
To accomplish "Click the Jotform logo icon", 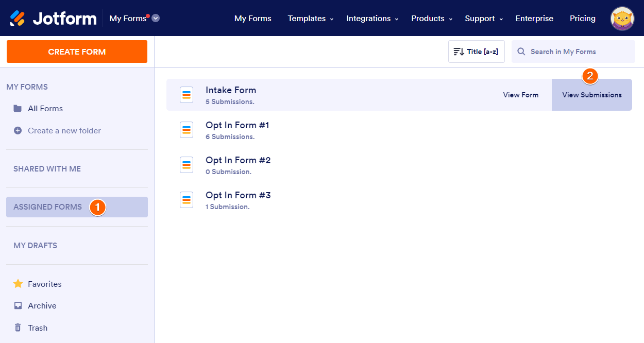I will coord(18,19).
